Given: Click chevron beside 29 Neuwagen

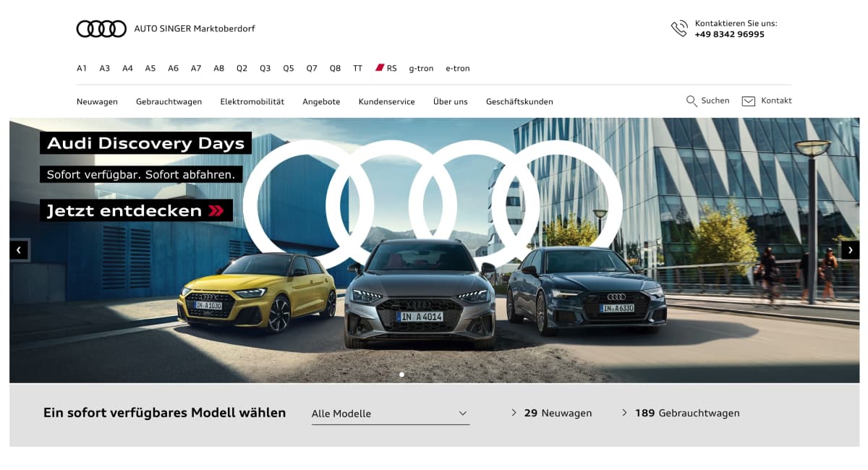Looking at the screenshot, I should point(514,413).
